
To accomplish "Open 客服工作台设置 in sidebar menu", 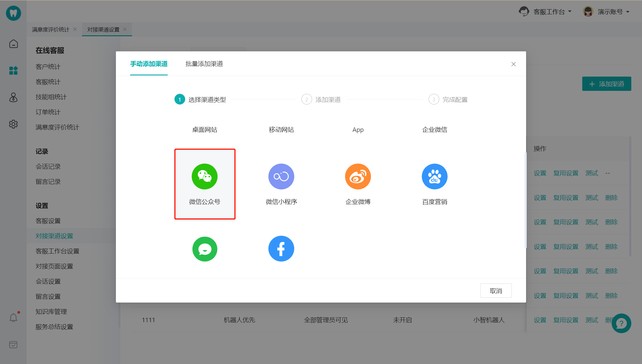I will pos(57,251).
